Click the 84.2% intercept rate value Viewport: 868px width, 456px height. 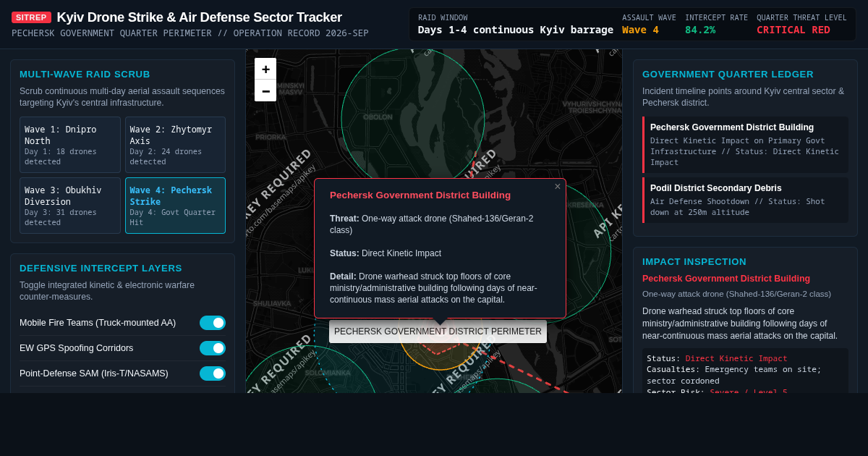[x=700, y=30]
